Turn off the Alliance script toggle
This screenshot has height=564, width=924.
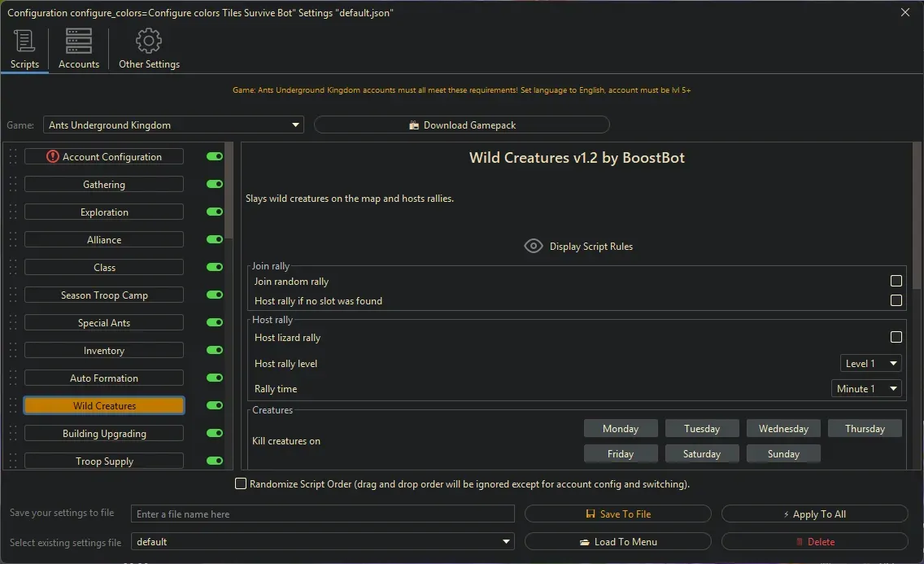pyautogui.click(x=215, y=240)
